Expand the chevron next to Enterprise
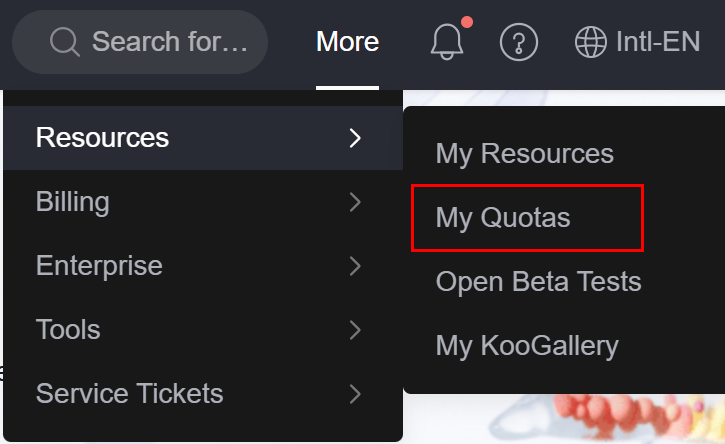725x444 pixels. click(355, 266)
